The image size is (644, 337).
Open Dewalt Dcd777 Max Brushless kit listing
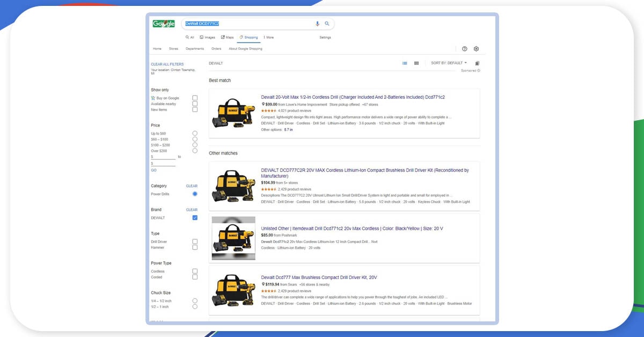click(x=319, y=277)
